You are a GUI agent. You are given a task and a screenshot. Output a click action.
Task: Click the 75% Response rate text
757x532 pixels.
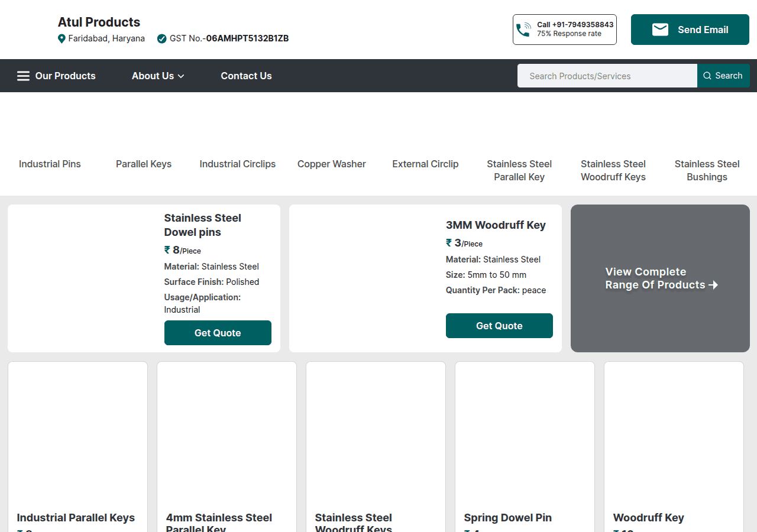(569, 34)
